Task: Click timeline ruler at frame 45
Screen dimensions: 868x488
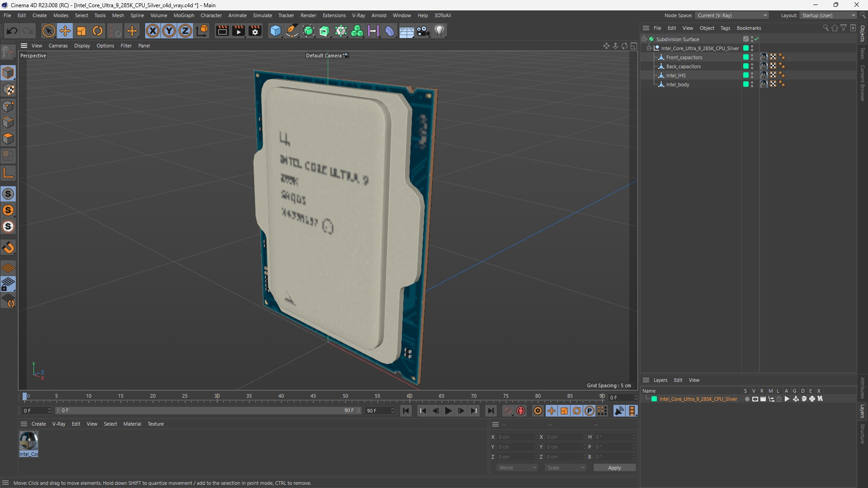Action: tap(313, 396)
